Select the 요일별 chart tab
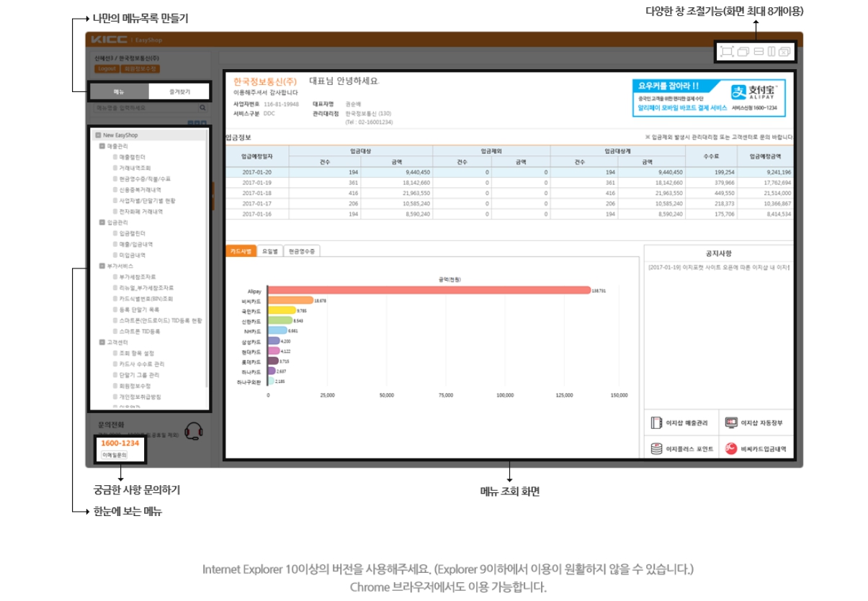 268,251
